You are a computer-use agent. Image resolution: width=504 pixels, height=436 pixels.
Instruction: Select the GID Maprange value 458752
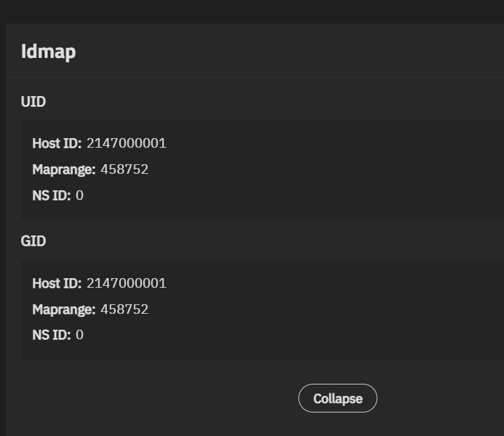coord(124,309)
